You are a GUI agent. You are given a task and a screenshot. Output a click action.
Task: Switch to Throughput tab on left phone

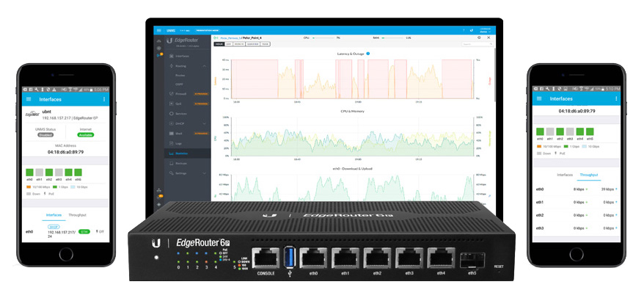(77, 215)
